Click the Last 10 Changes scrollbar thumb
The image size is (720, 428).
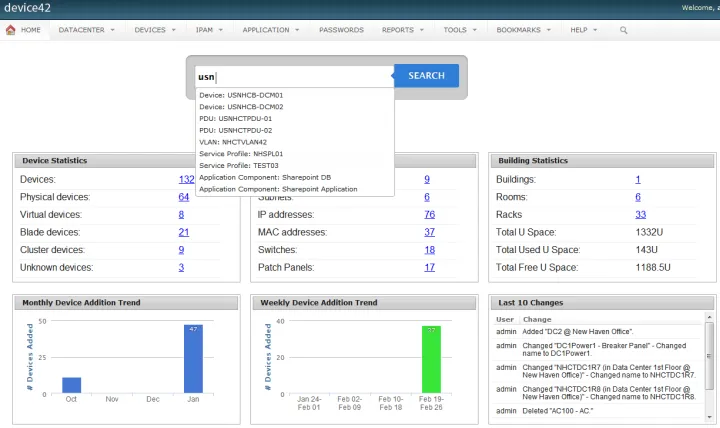pos(709,355)
